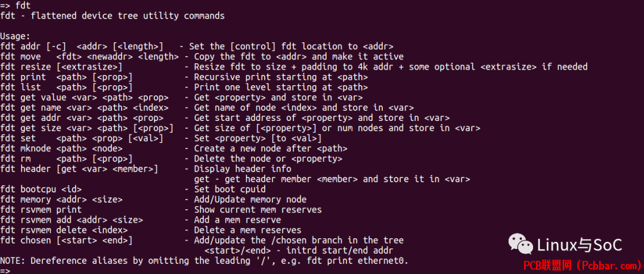644x274 pixels.
Task: Click the 'fdt chosen [<start> <end>]' command
Action: point(66,241)
